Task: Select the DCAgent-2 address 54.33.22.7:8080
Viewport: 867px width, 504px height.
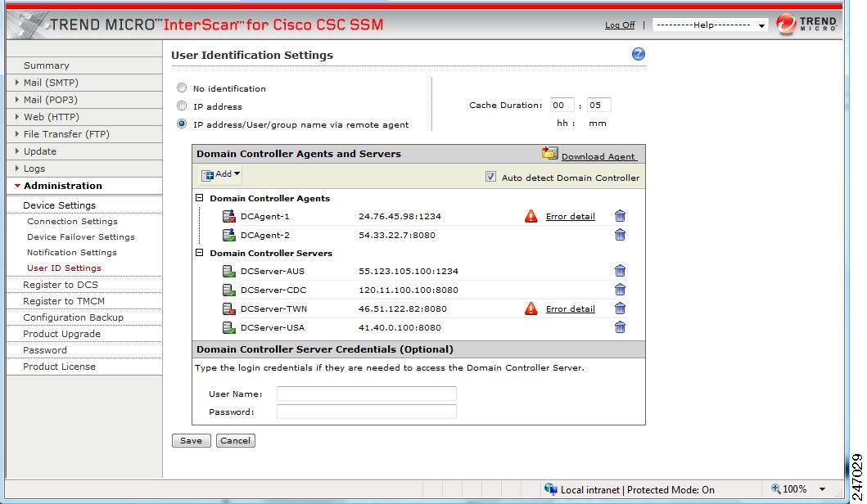Action: 397,235
